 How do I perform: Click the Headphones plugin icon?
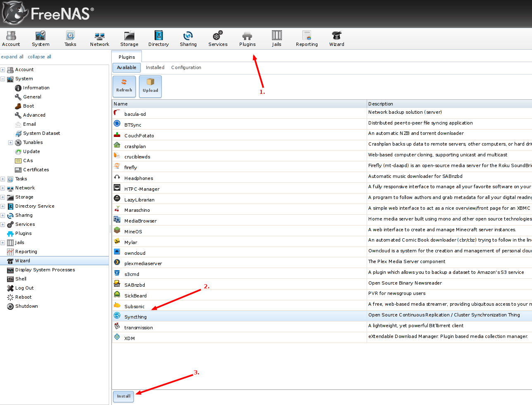click(117, 177)
